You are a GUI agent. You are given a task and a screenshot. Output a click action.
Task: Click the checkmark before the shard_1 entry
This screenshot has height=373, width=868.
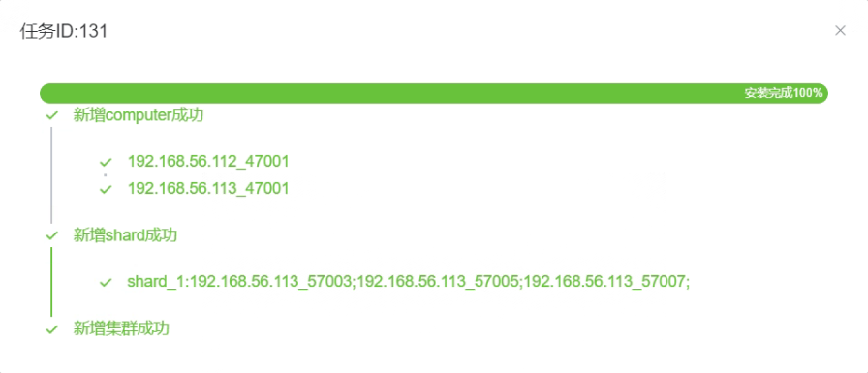coord(106,283)
